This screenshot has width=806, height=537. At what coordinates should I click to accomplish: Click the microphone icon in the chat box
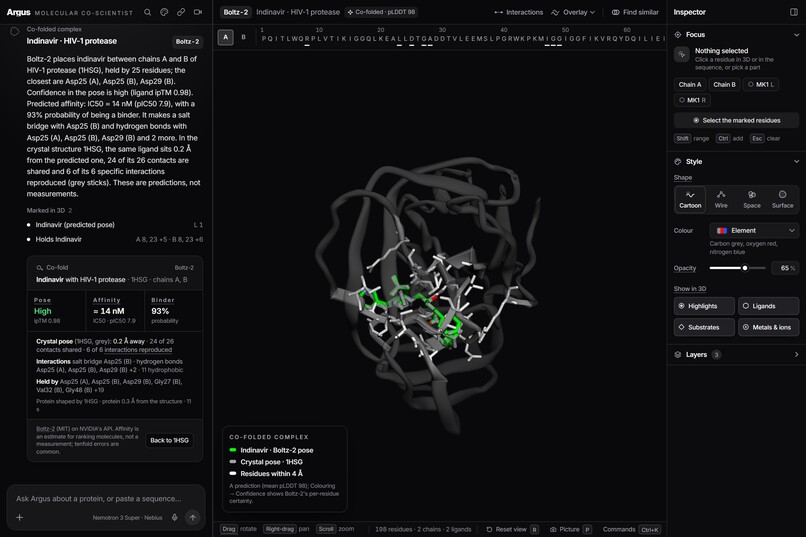pos(174,517)
